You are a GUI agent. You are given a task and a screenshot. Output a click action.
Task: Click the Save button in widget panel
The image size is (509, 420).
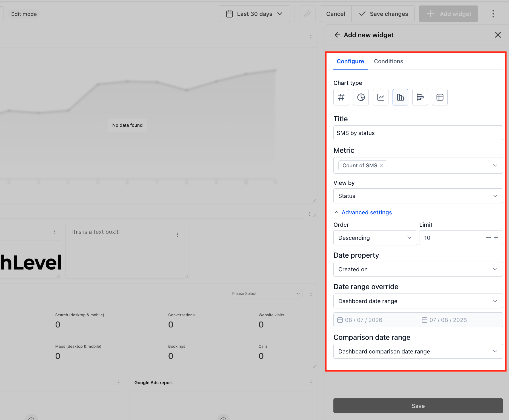(x=418, y=406)
